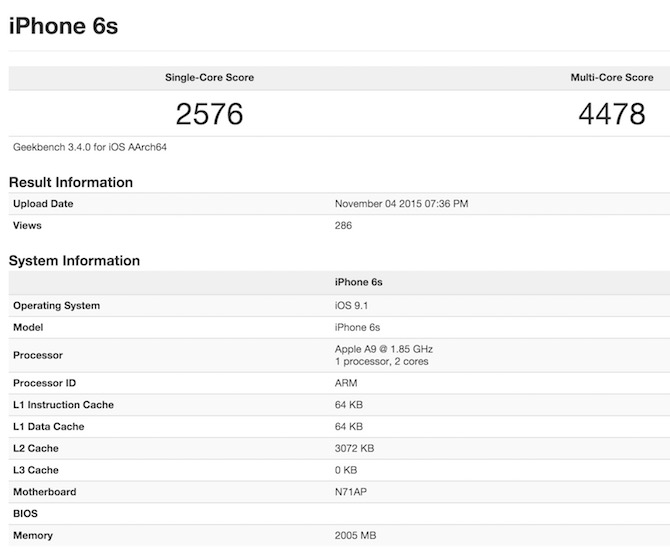Click the Multi-Core Score header
670x552 pixels.
point(610,77)
